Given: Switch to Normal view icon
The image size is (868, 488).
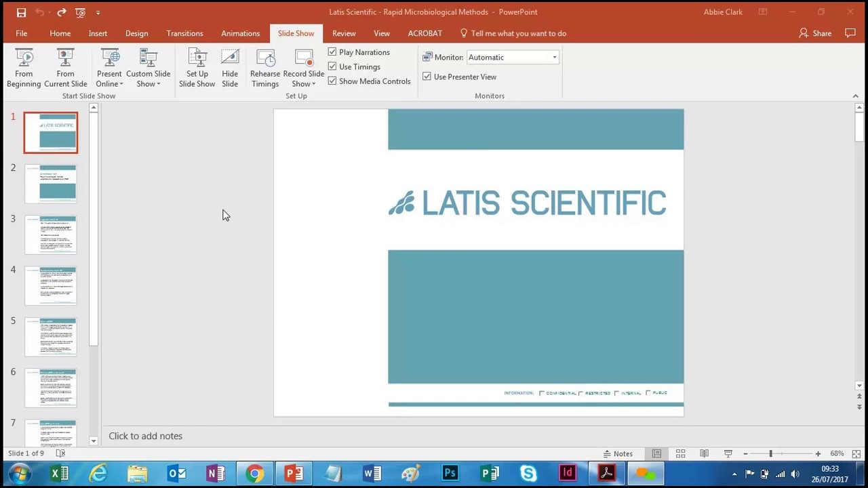Looking at the screenshot, I should tap(656, 453).
